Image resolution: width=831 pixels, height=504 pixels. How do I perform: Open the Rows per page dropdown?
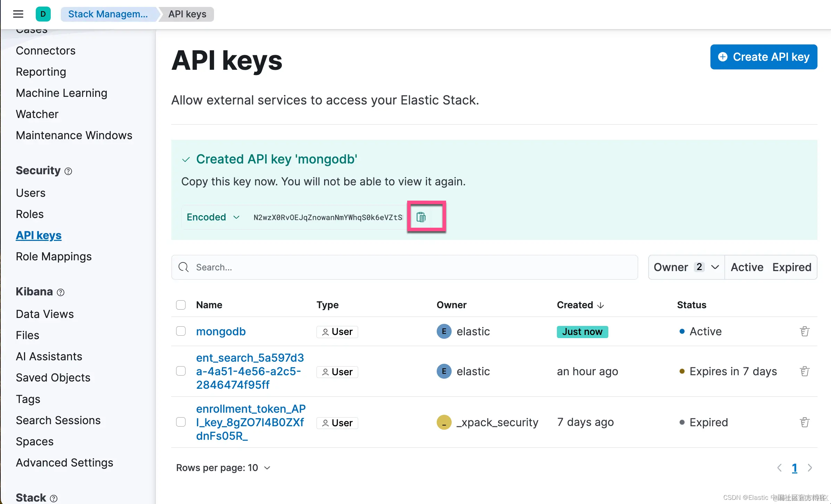tap(223, 468)
